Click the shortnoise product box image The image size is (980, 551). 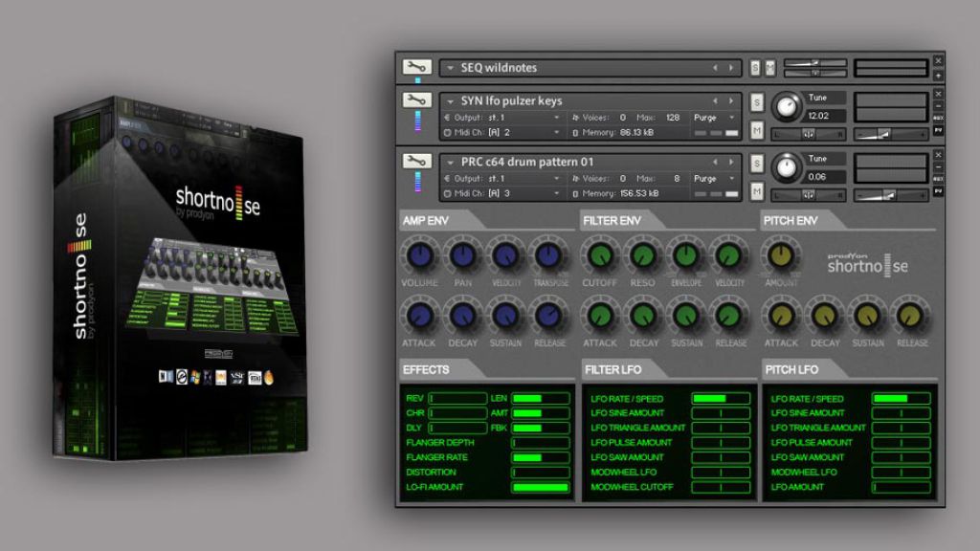tap(181, 278)
